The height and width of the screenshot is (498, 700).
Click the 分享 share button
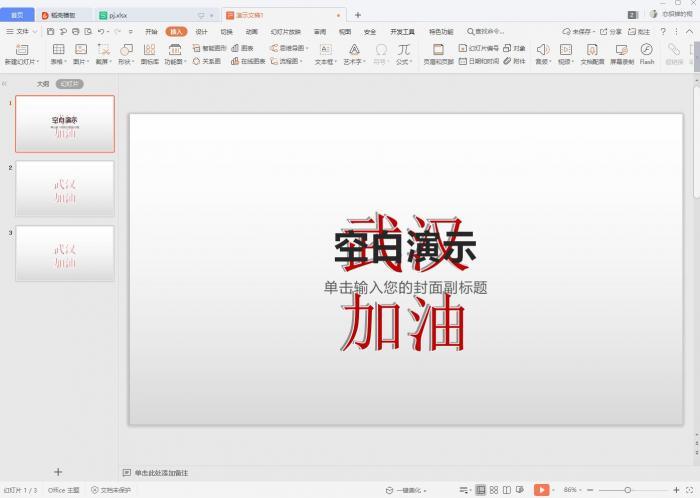[x=610, y=32]
